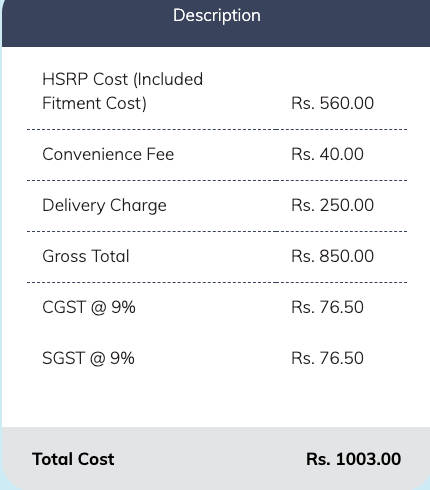
Task: Select the HSRP Cost label
Action: point(122,91)
